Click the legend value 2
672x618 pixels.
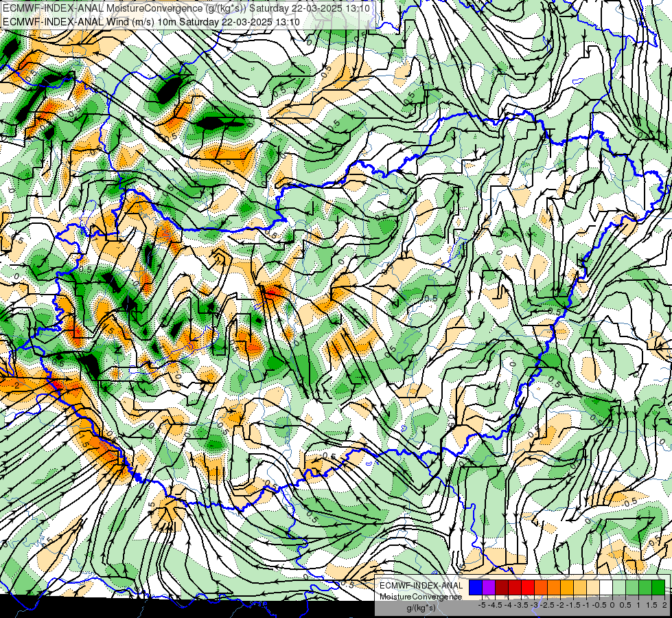point(664,605)
